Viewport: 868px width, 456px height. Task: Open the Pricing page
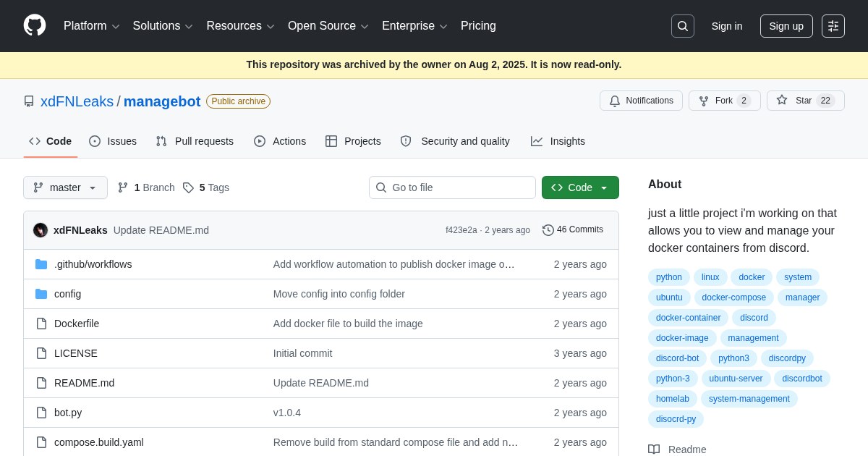click(478, 26)
